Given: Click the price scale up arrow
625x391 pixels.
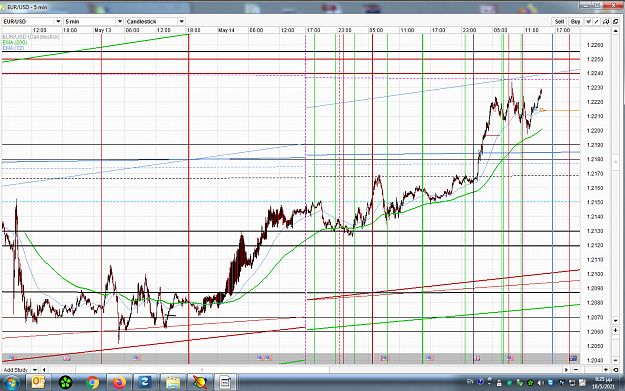Looking at the screenshot, I should pos(615,31).
